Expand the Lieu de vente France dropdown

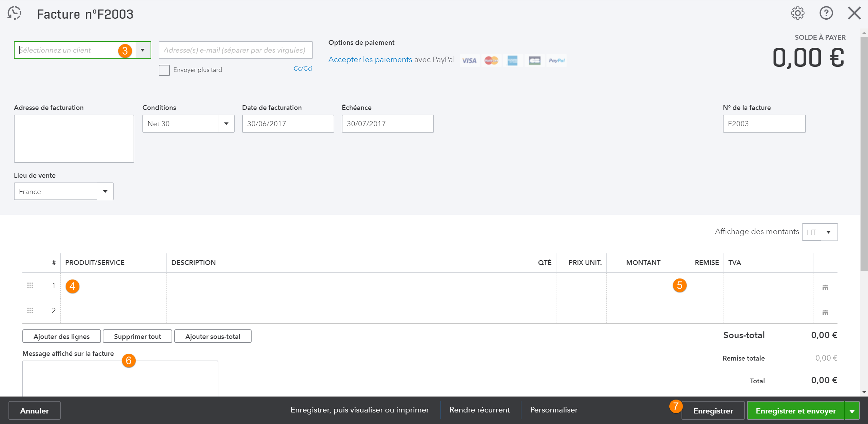105,192
